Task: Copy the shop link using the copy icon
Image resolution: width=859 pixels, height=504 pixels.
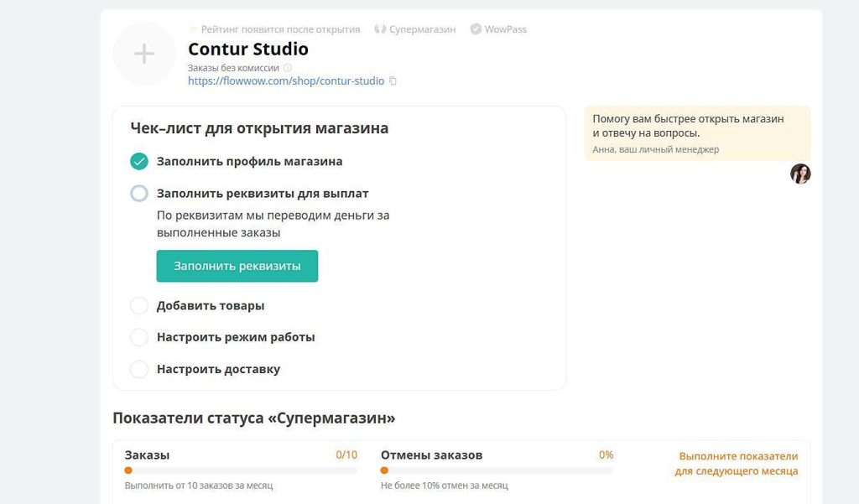Action: [393, 81]
